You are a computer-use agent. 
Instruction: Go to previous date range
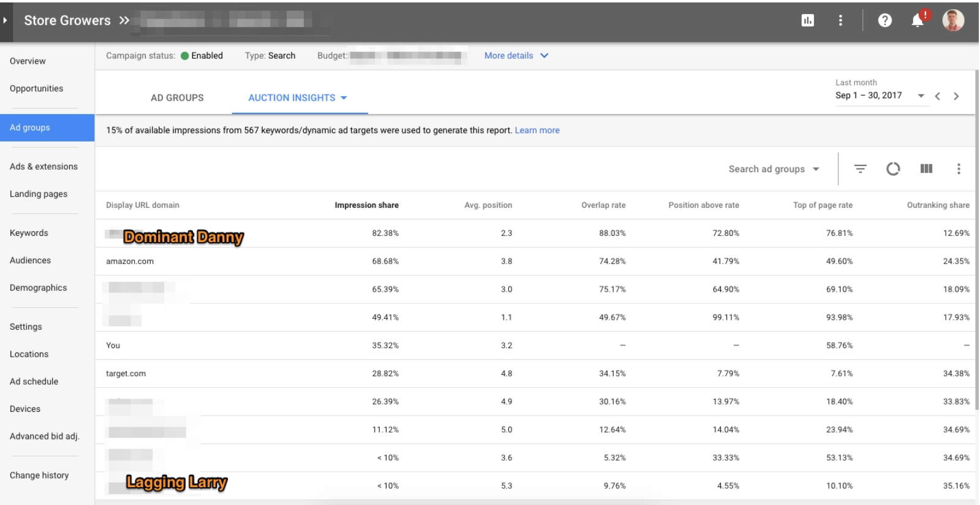[937, 96]
